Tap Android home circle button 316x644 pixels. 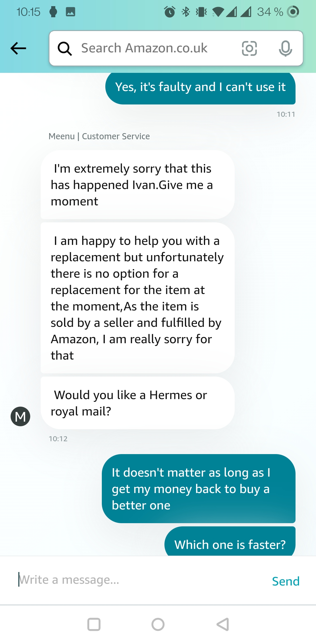(x=158, y=624)
